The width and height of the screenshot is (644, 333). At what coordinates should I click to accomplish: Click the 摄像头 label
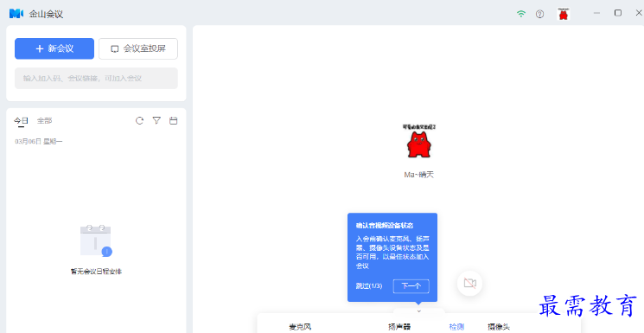click(499, 327)
